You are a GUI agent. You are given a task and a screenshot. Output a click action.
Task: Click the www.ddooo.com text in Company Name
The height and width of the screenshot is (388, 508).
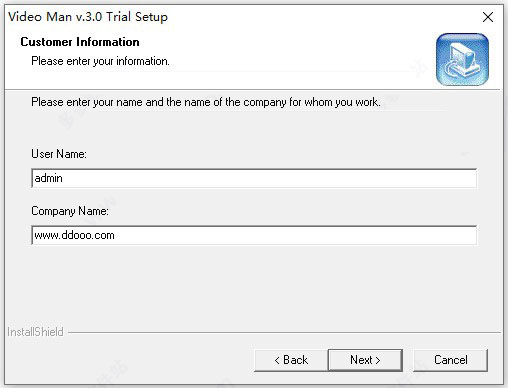(74, 235)
